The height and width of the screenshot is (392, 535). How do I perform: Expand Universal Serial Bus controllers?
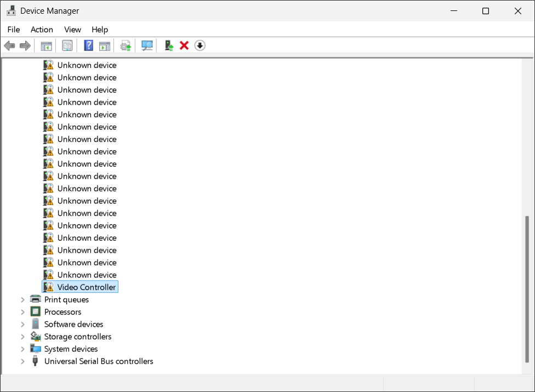[x=22, y=361]
